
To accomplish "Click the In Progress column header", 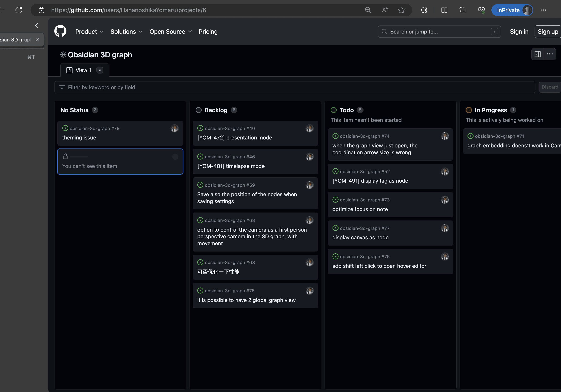I will click(491, 110).
